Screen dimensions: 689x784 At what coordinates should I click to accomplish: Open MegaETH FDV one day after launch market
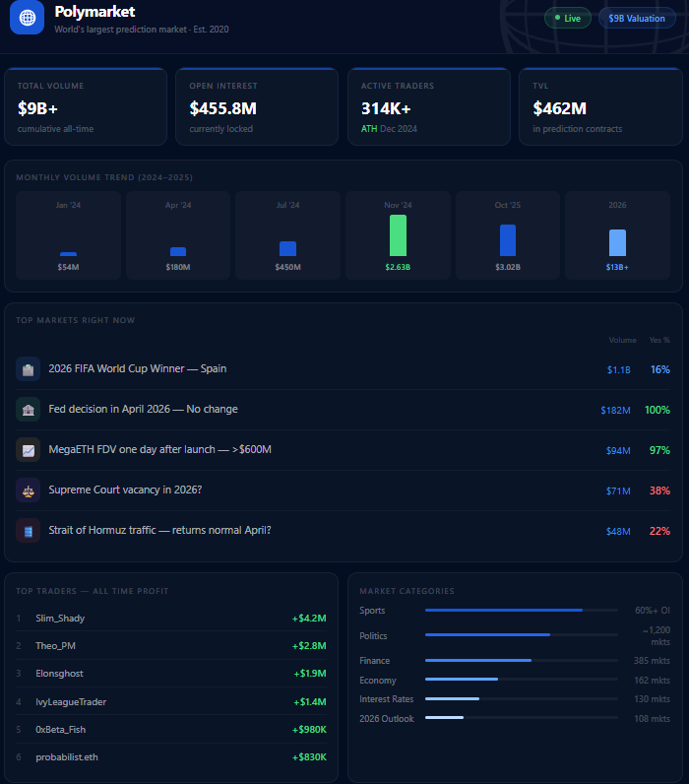(x=344, y=450)
